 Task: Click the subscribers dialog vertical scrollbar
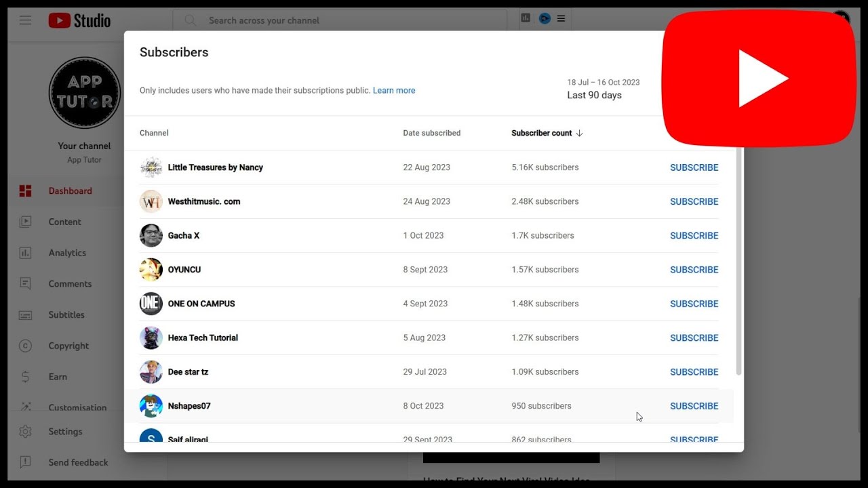tap(739, 261)
